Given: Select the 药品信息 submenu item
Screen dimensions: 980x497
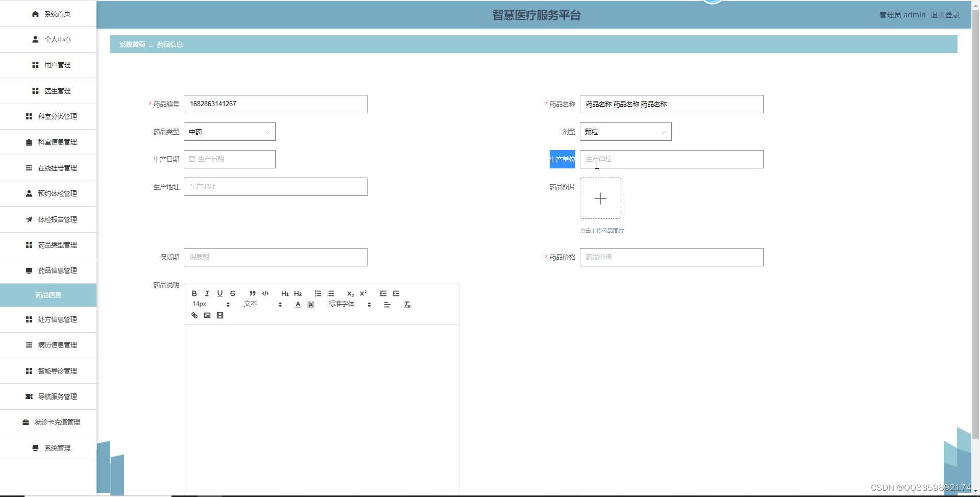Looking at the screenshot, I should click(x=48, y=295).
